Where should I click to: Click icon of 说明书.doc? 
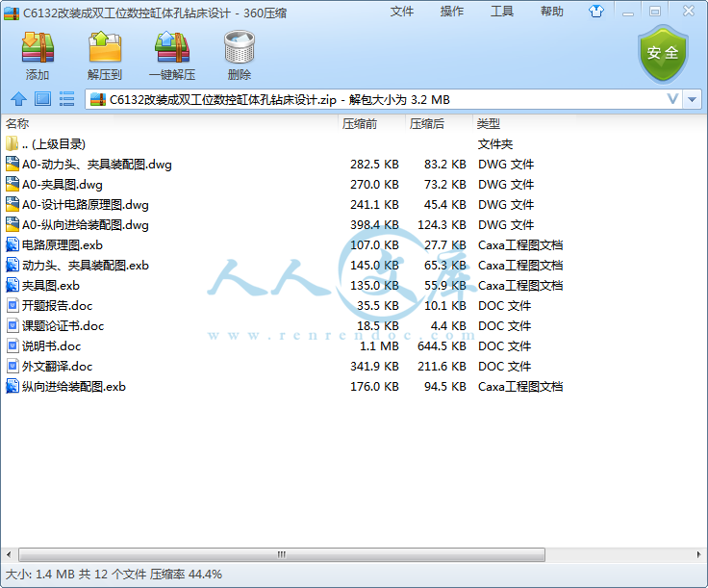[x=13, y=345]
